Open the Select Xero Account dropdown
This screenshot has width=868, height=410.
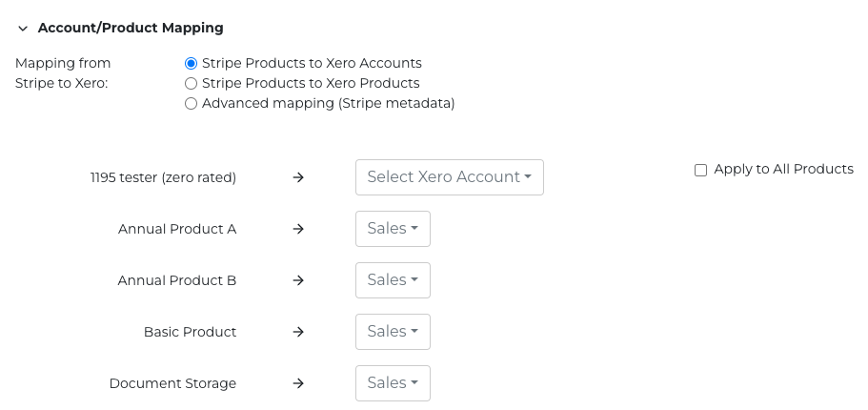pos(449,177)
